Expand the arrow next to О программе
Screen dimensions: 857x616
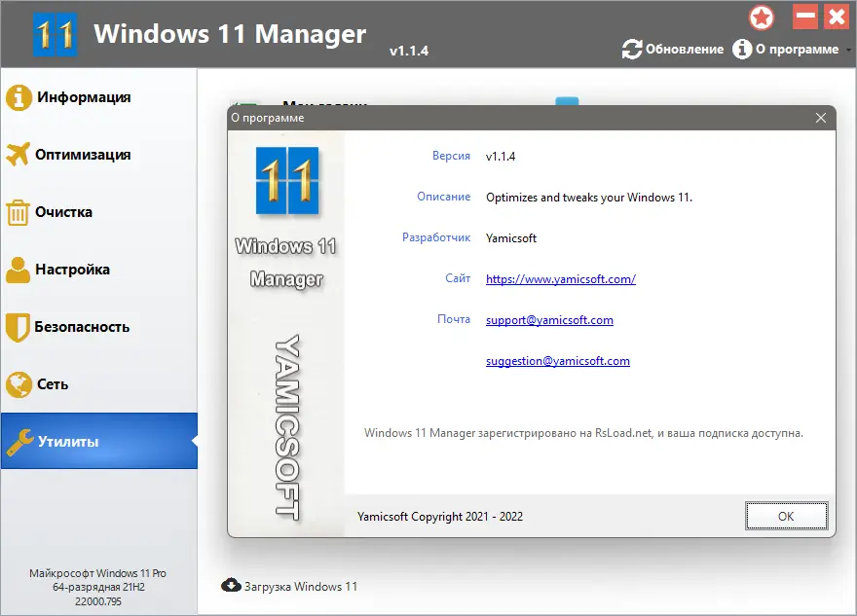847,49
